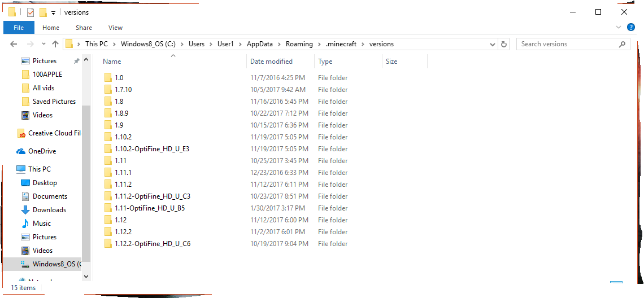Select the 1.9 folder

point(119,125)
